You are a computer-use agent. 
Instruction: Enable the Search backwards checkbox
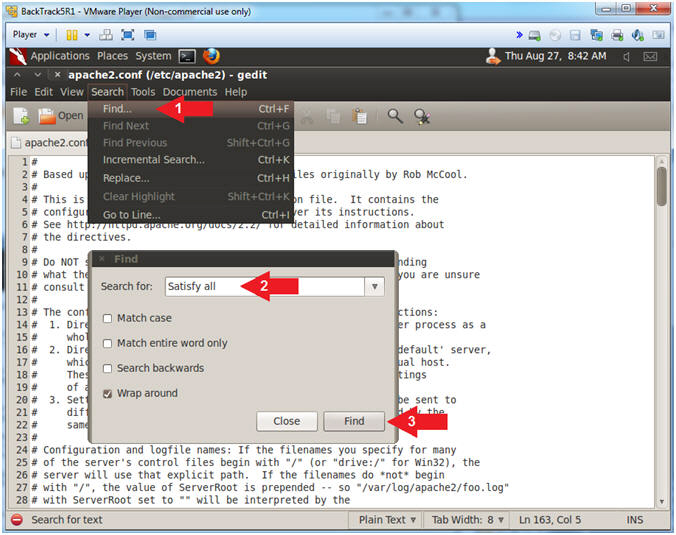[107, 369]
